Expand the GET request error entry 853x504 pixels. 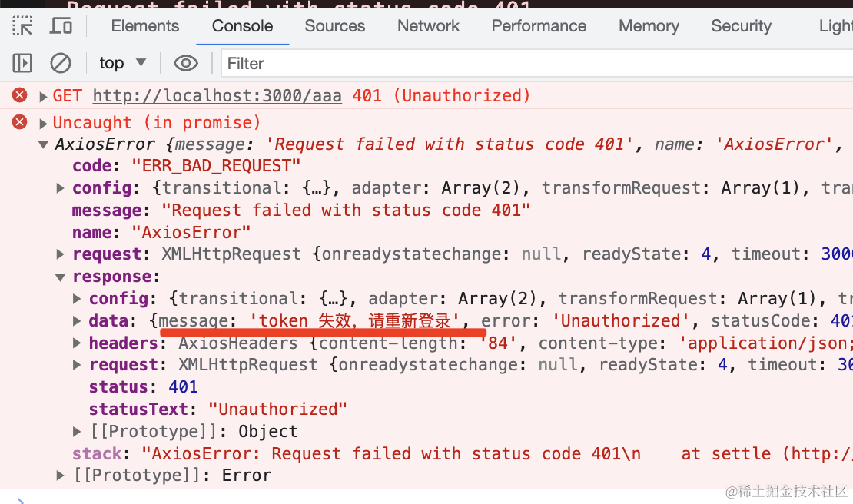coord(43,97)
